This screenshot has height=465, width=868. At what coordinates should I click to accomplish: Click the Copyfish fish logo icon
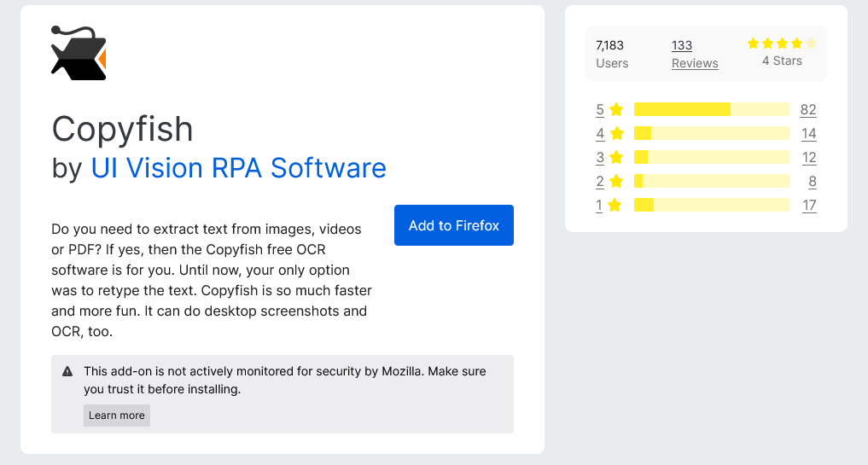[x=79, y=54]
